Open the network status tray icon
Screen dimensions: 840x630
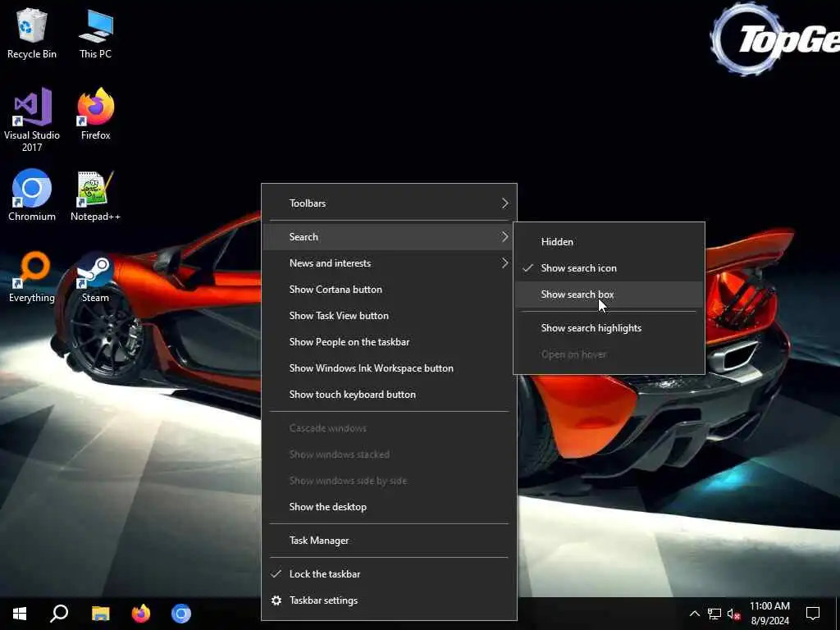(714, 614)
